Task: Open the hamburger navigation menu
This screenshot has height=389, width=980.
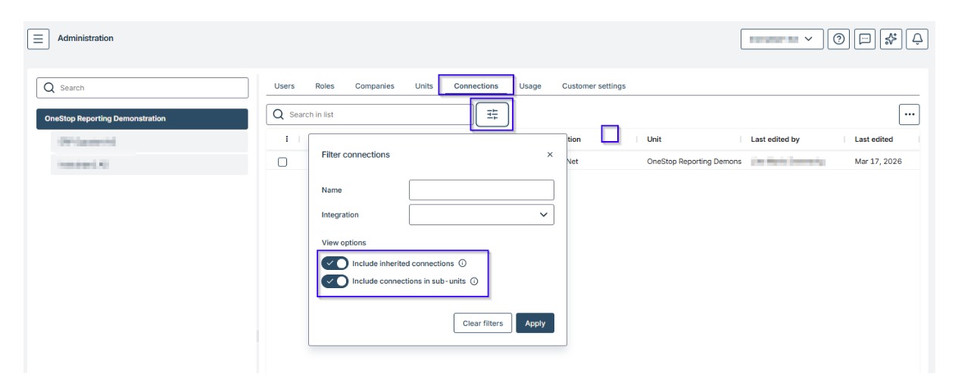Action: pos(39,39)
